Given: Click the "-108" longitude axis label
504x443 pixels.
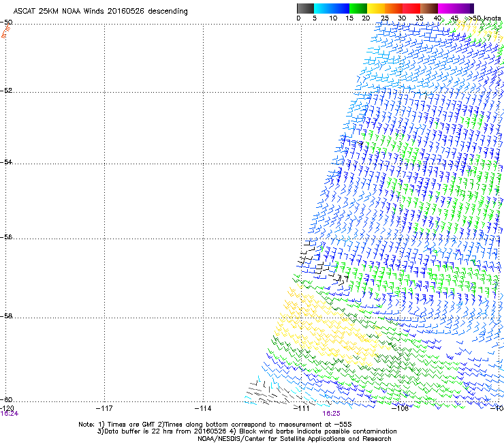Looking at the screenshot, I should click(x=400, y=408).
